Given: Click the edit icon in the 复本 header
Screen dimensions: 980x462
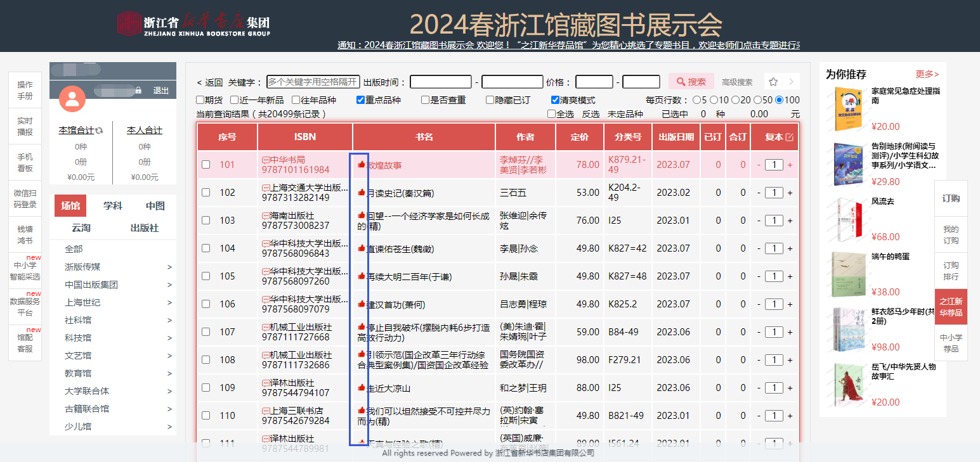Looking at the screenshot, I should 789,137.
